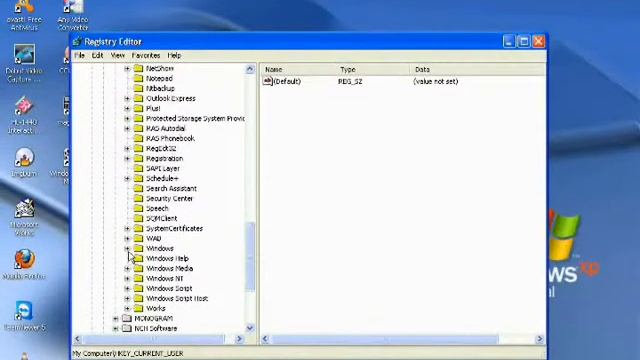Viewport: 640px width, 360px height.
Task: Select the Windows Help folder icon
Action: [x=139, y=258]
